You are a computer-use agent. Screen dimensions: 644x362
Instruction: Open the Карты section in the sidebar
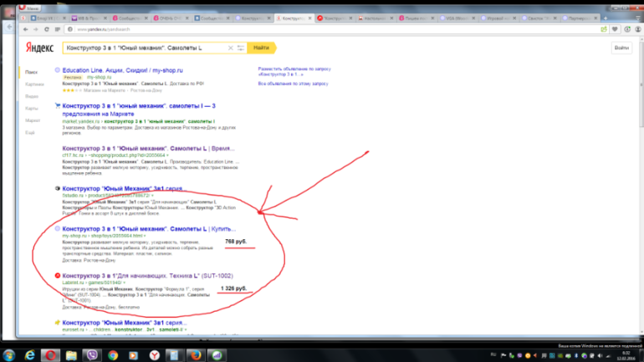(31, 109)
